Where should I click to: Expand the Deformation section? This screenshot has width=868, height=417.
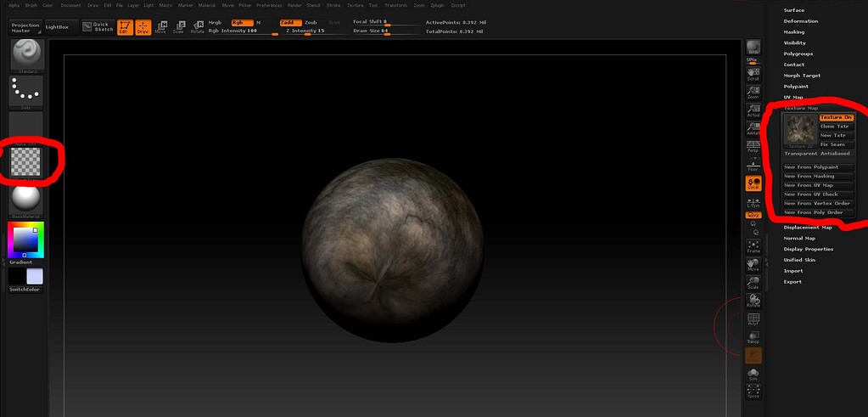click(x=800, y=20)
